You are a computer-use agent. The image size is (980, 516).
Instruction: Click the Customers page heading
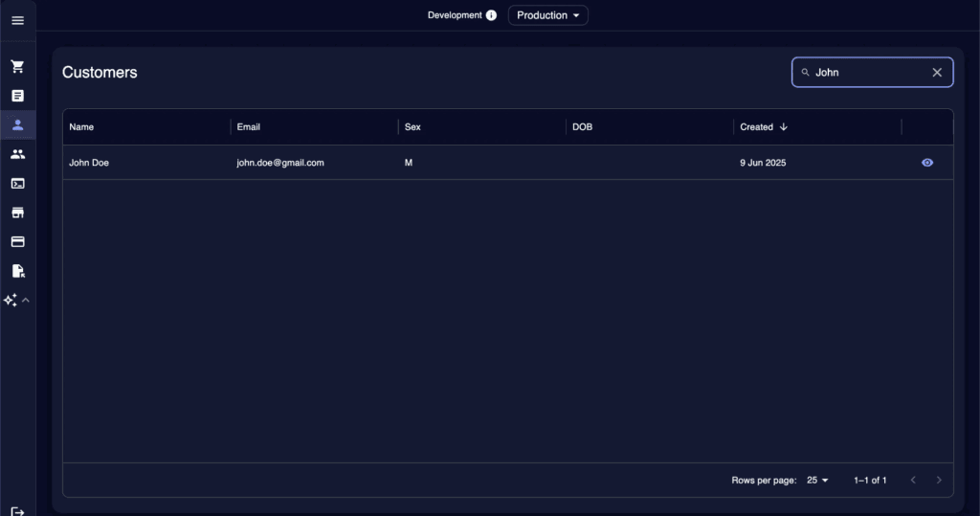coord(100,73)
